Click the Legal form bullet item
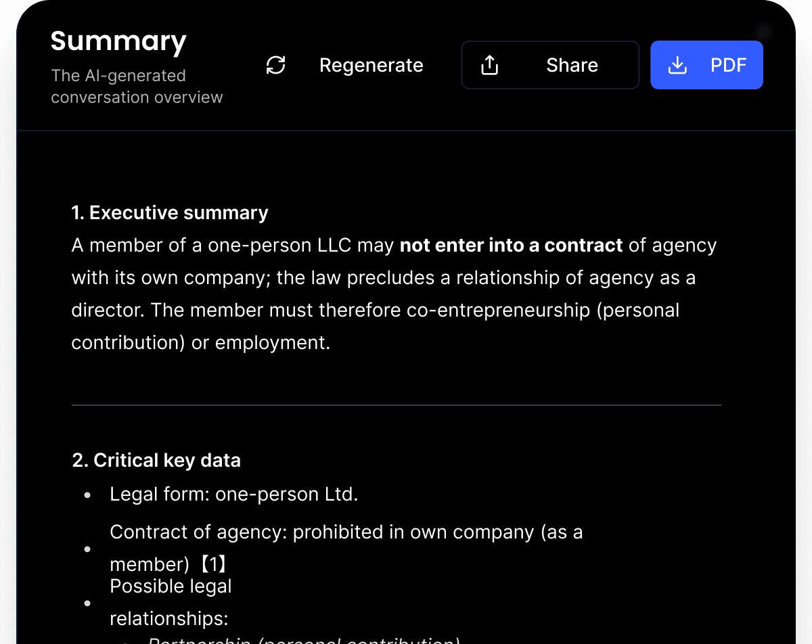This screenshot has height=644, width=812. pyautogui.click(x=233, y=495)
